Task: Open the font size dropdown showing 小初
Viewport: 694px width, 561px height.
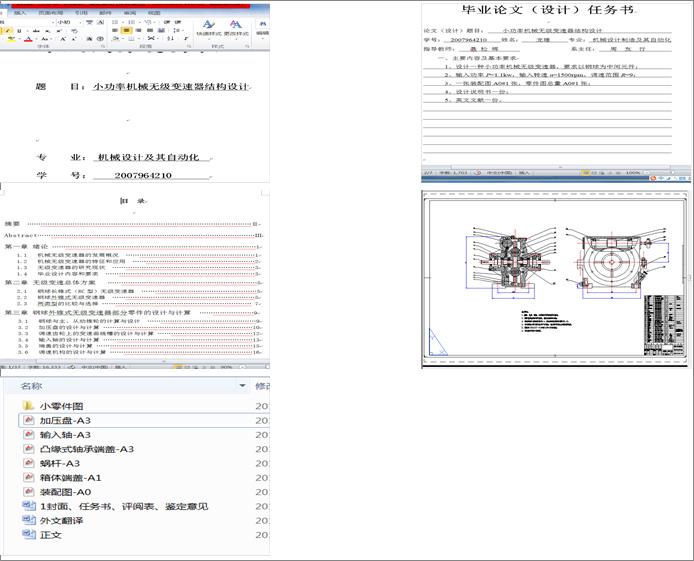Action: coord(69,22)
